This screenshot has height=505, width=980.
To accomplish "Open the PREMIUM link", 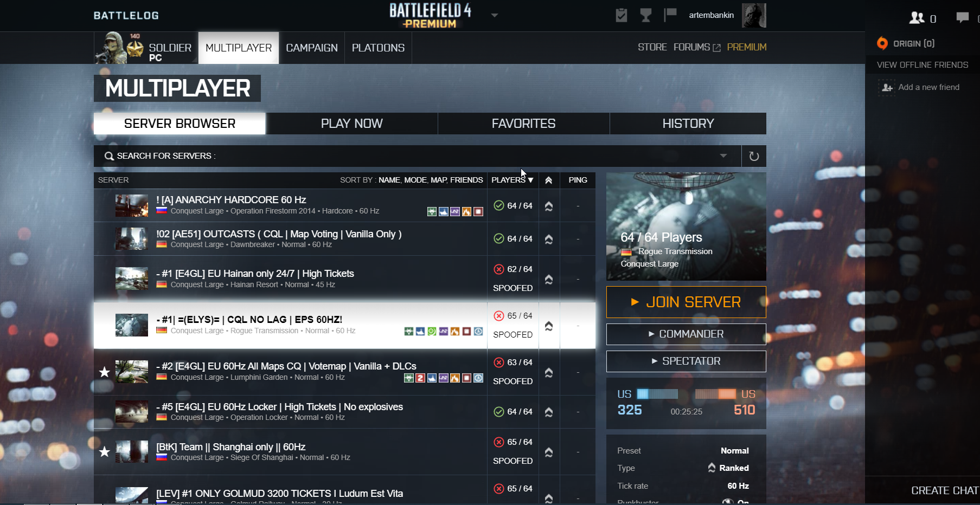I will pyautogui.click(x=747, y=47).
